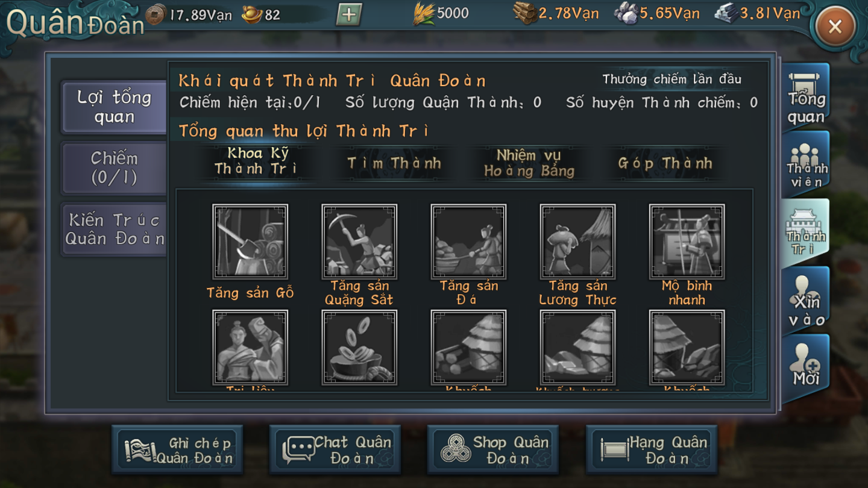This screenshot has width=868, height=488.
Task: Open the Thành viên sidebar tab
Action: click(806, 163)
